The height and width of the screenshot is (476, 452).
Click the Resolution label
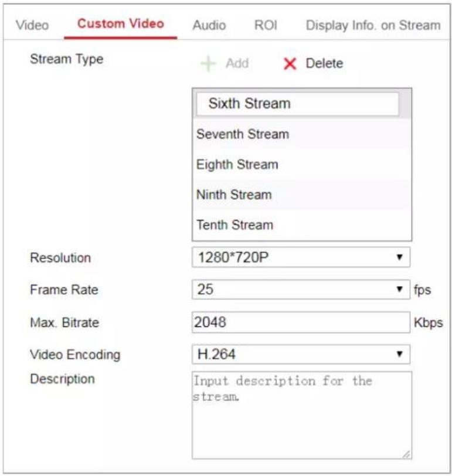[60, 258]
